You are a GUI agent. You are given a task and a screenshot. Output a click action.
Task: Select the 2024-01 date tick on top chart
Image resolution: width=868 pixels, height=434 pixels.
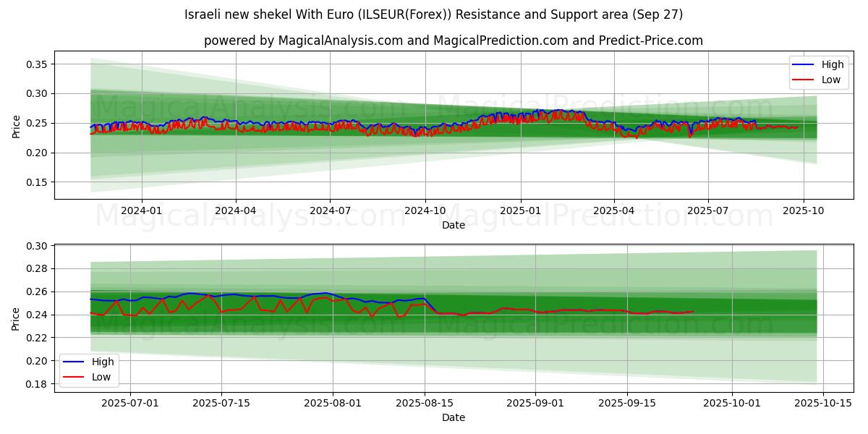click(141, 210)
